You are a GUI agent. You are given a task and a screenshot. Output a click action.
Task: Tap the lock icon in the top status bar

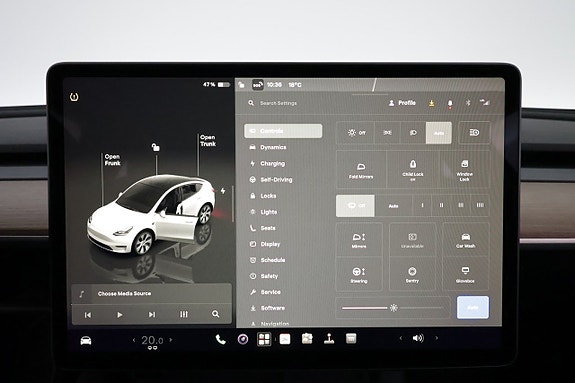pyautogui.click(x=241, y=85)
